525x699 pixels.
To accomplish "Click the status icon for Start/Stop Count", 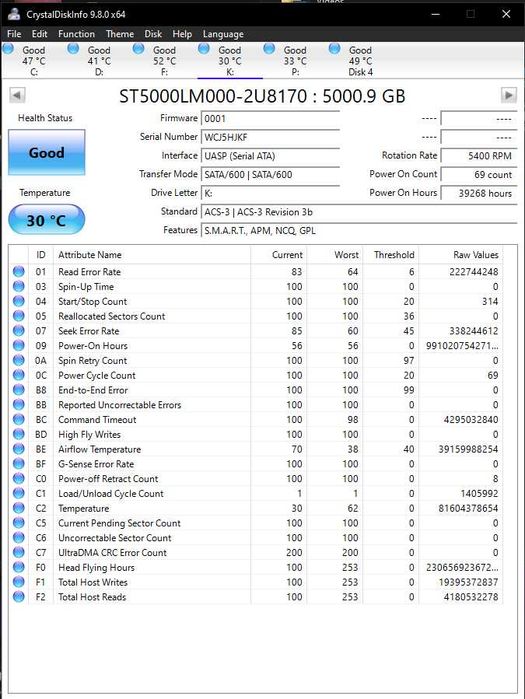I will (19, 301).
